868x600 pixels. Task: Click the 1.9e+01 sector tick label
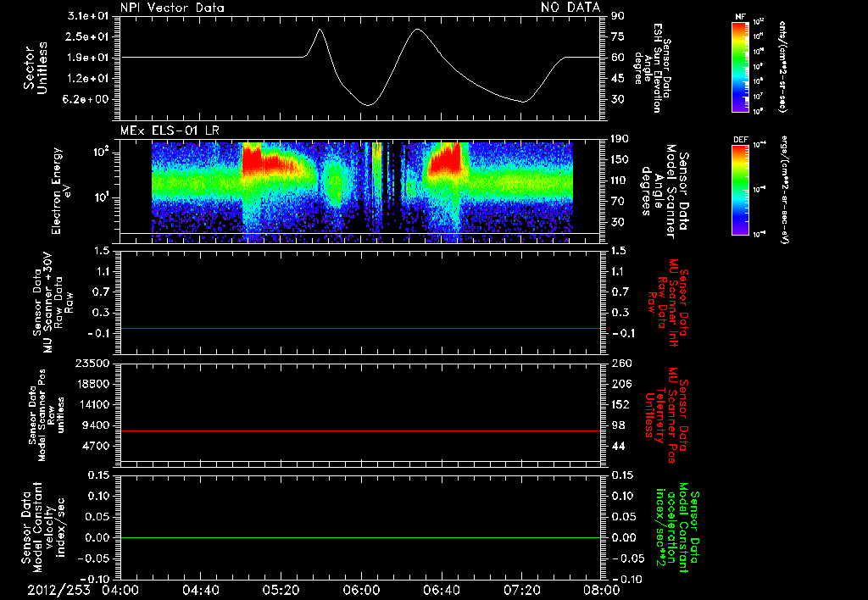(x=88, y=58)
